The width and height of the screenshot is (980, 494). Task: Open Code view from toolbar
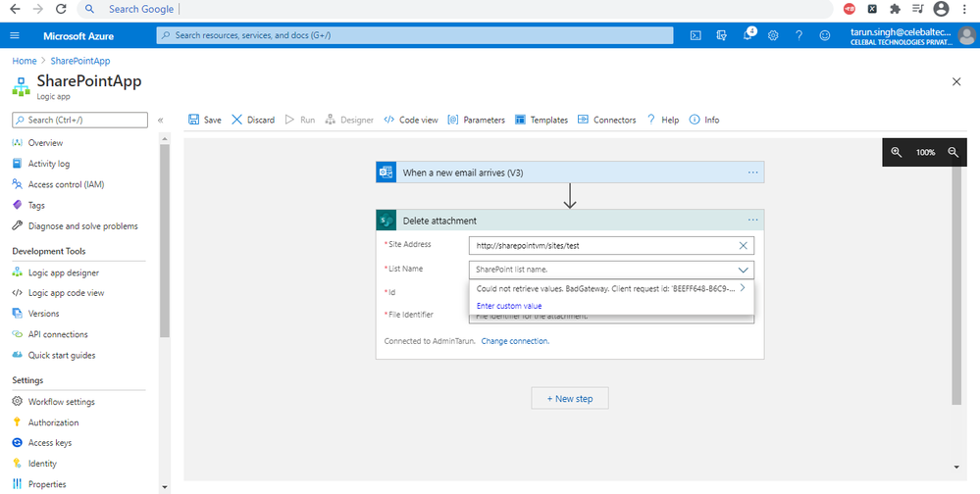click(411, 120)
